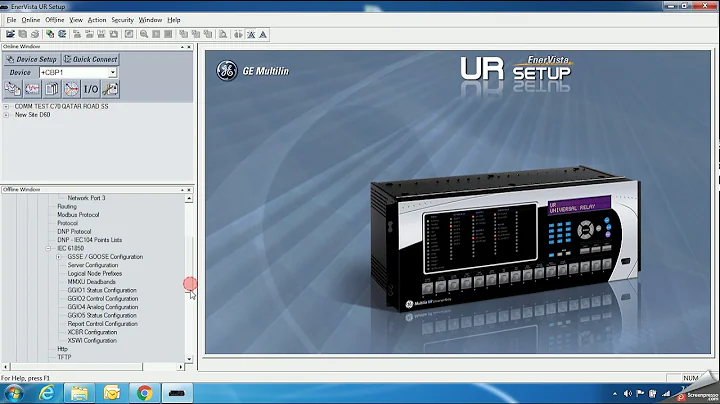Launch Internet Explorer from the taskbar
This screenshot has height=404, width=720.
pyautogui.click(x=46, y=393)
